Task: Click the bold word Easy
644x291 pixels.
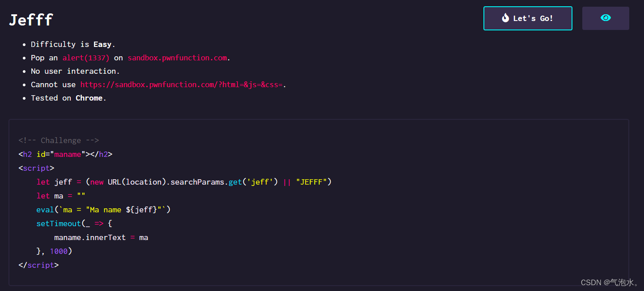Action: coord(102,44)
